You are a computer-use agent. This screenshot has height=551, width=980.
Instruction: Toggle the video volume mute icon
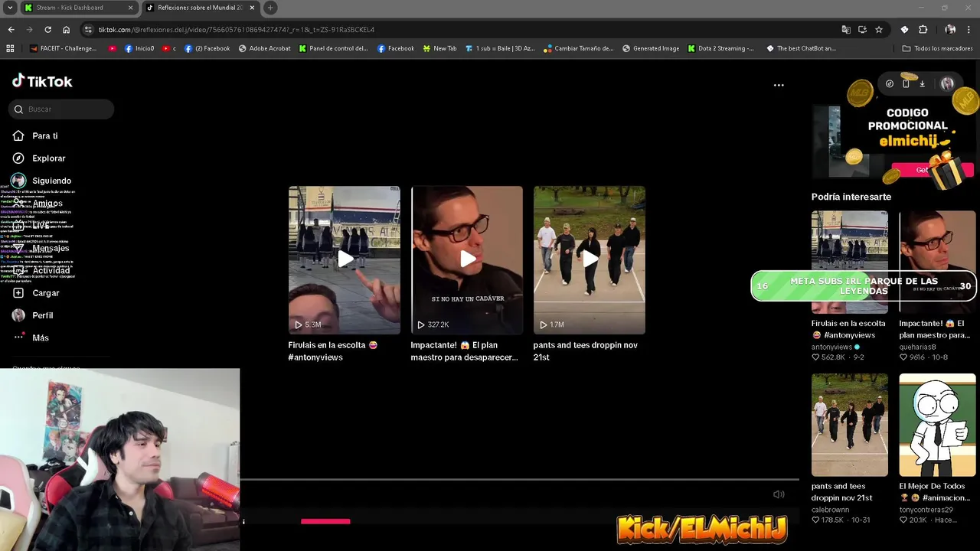(x=779, y=494)
